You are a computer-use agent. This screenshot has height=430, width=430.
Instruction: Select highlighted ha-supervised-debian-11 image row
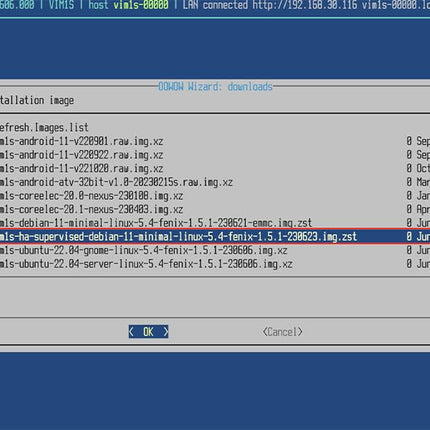215,237
